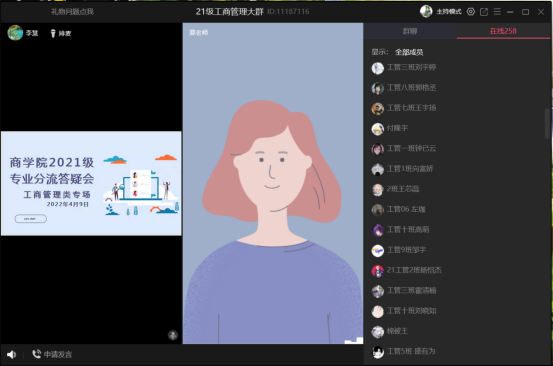Click the pop-out window icon in title bar
This screenshot has width=553, height=366.
(x=484, y=12)
